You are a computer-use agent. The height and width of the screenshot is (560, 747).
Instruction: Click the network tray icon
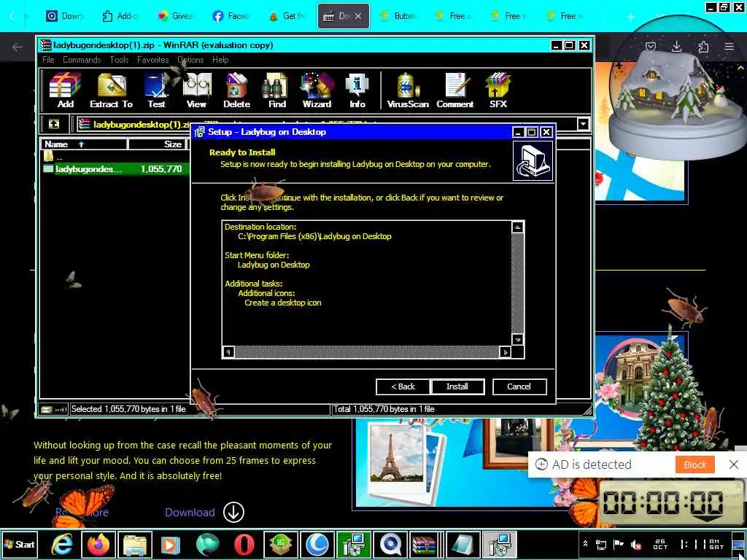pyautogui.click(x=601, y=544)
